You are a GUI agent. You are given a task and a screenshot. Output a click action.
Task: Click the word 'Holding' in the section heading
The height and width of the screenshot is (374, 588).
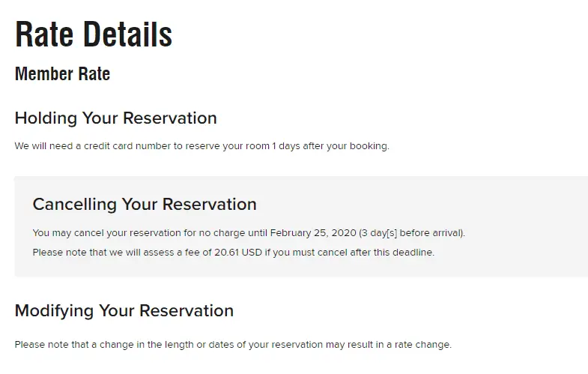point(46,118)
